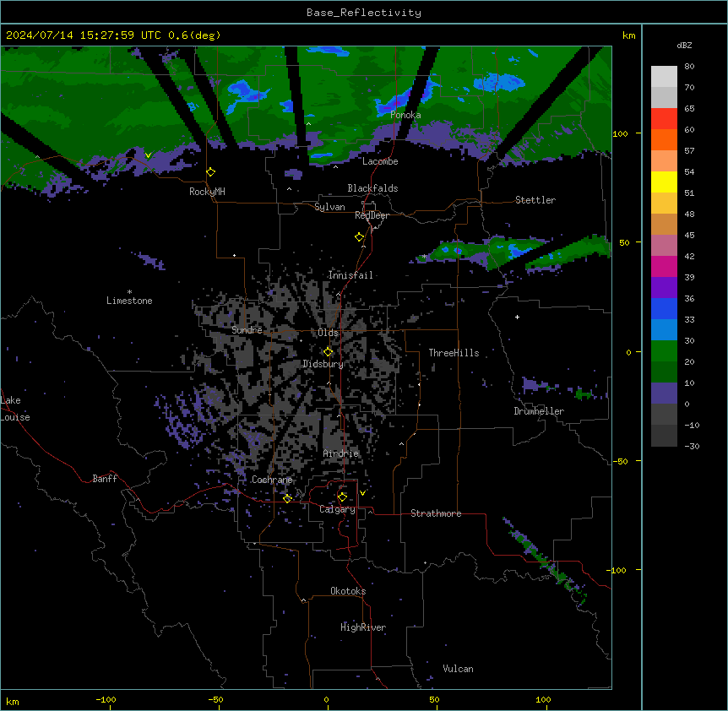728x711 pixels.
Task: Select the slate purple 0-10 dBZ band
Action: point(664,393)
